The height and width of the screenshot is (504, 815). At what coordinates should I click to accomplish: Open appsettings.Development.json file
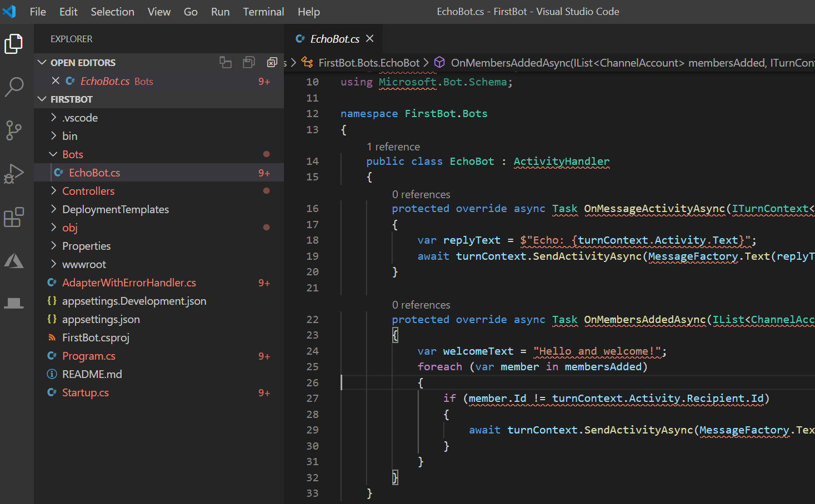(x=134, y=301)
